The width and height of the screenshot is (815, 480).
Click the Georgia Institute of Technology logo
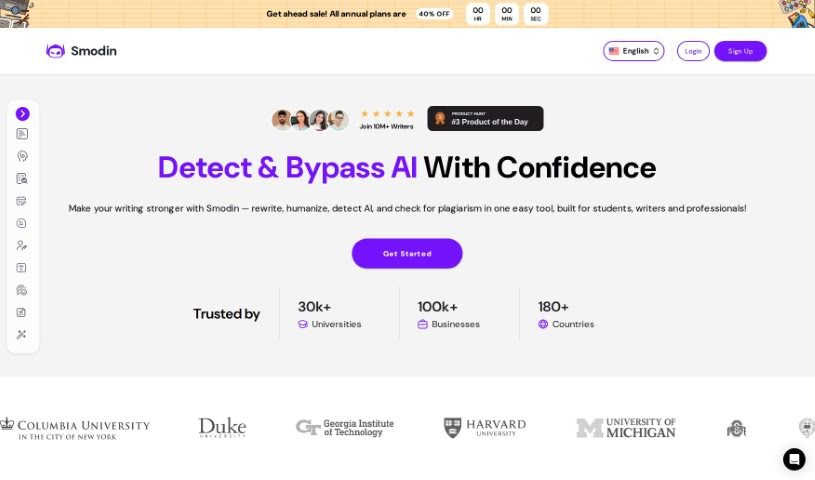click(345, 427)
